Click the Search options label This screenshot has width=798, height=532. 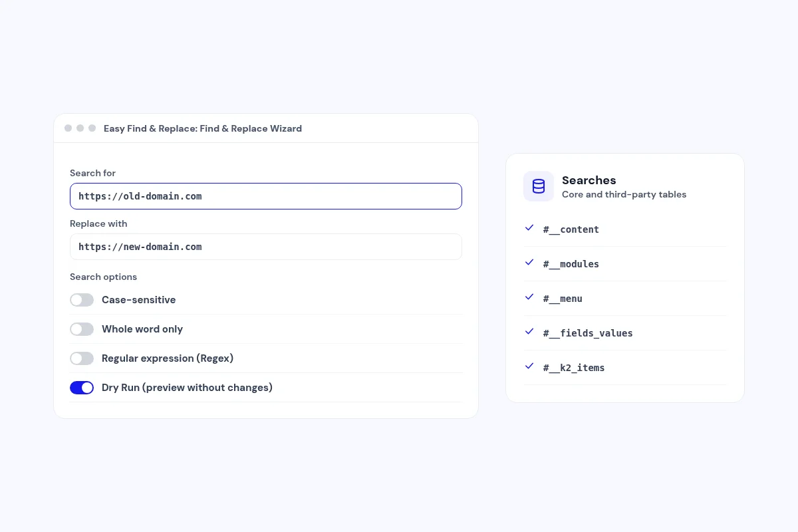point(103,277)
